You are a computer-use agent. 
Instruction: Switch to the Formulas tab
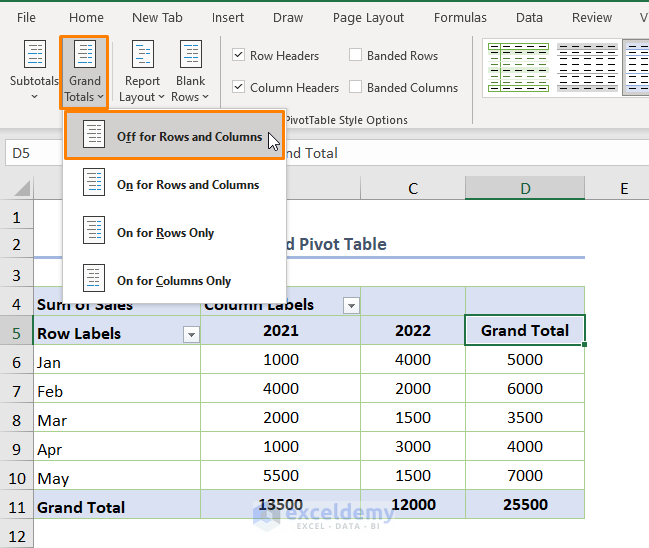click(x=460, y=17)
